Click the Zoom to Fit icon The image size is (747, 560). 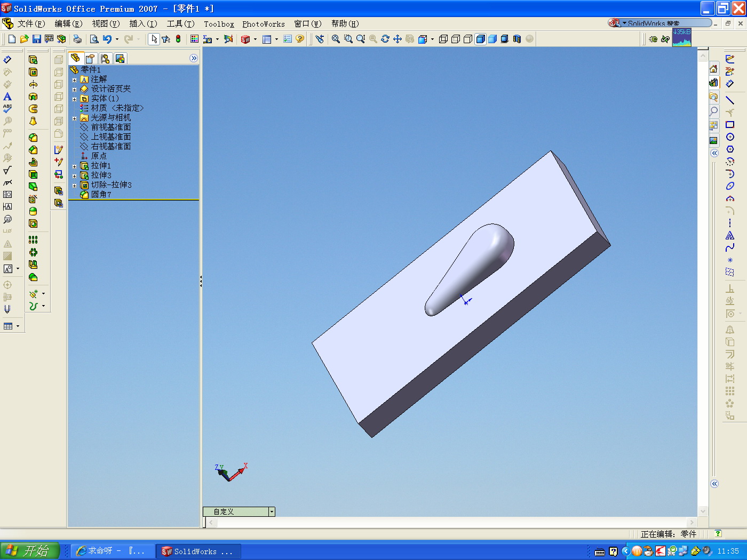tap(336, 39)
